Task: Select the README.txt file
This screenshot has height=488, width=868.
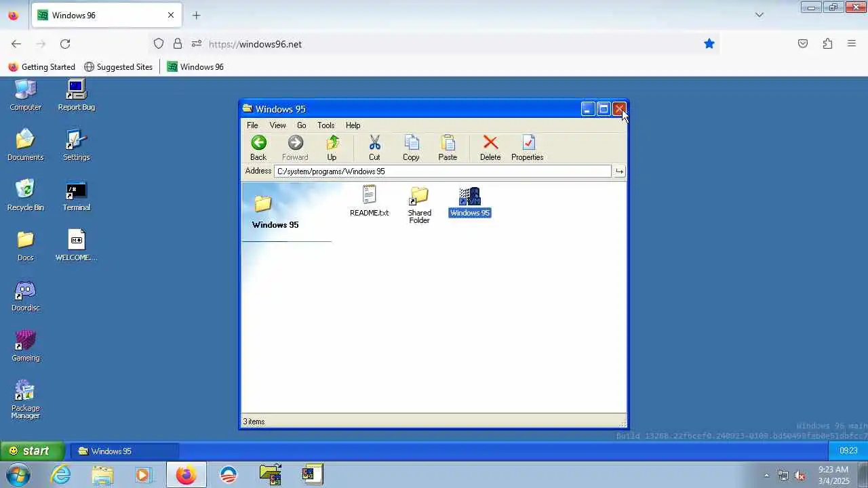Action: [x=369, y=201]
